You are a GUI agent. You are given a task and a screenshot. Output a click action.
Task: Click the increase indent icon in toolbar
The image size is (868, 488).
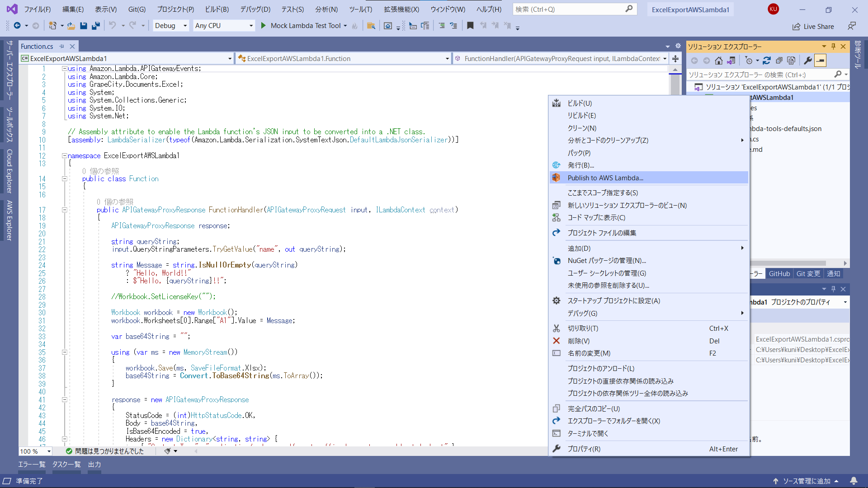coord(442,26)
